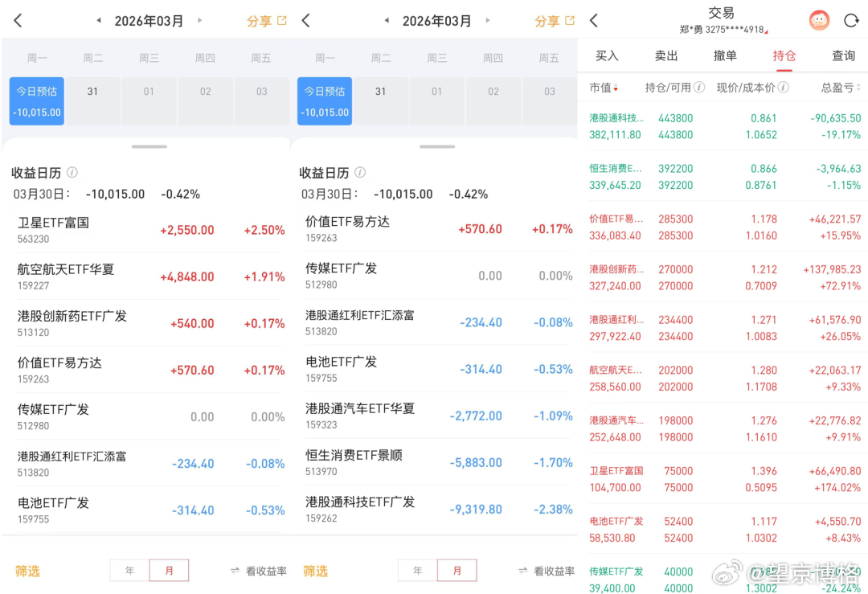The width and height of the screenshot is (868, 594).
Task: Select day 31 in the left calendar
Action: (92, 100)
